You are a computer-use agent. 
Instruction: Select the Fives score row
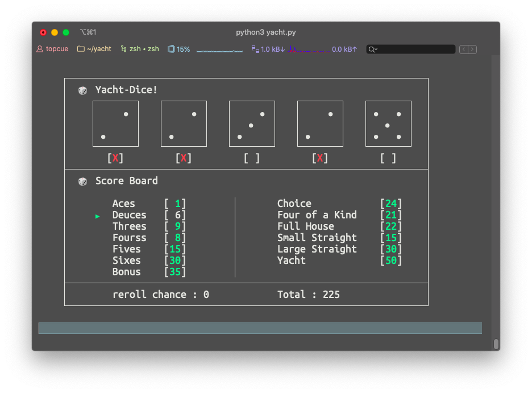click(149, 249)
